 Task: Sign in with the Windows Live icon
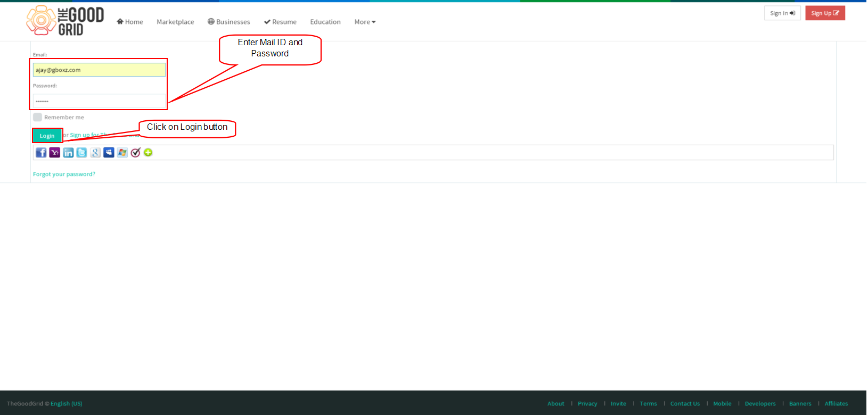point(122,153)
